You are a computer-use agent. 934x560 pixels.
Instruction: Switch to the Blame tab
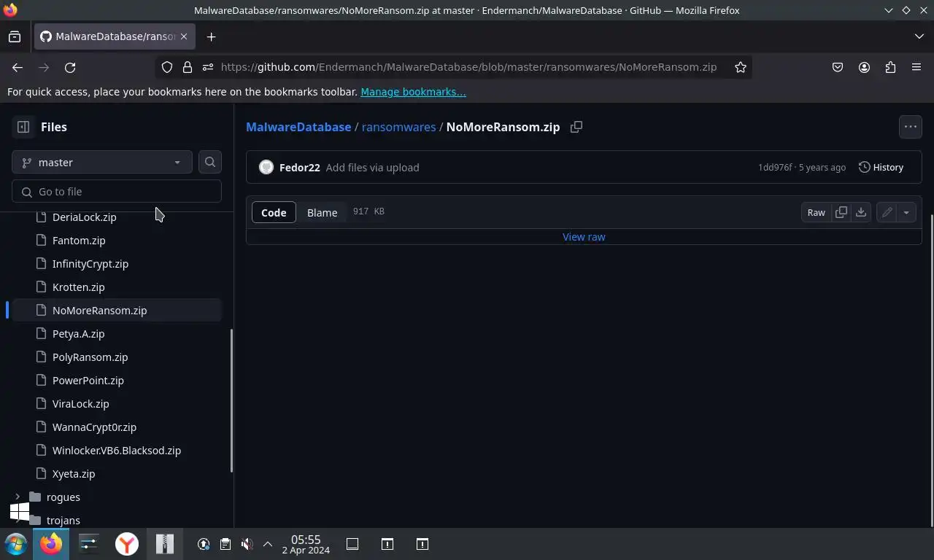(x=322, y=212)
